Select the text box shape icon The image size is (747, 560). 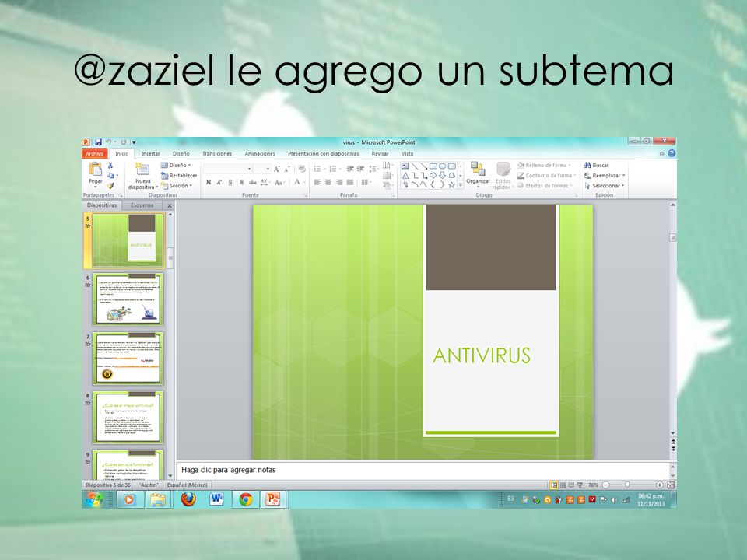(405, 166)
